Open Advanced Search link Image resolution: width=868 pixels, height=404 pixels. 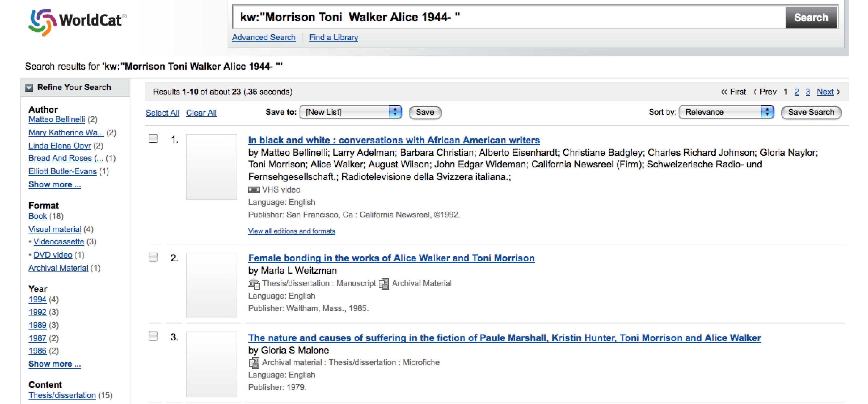tap(264, 37)
